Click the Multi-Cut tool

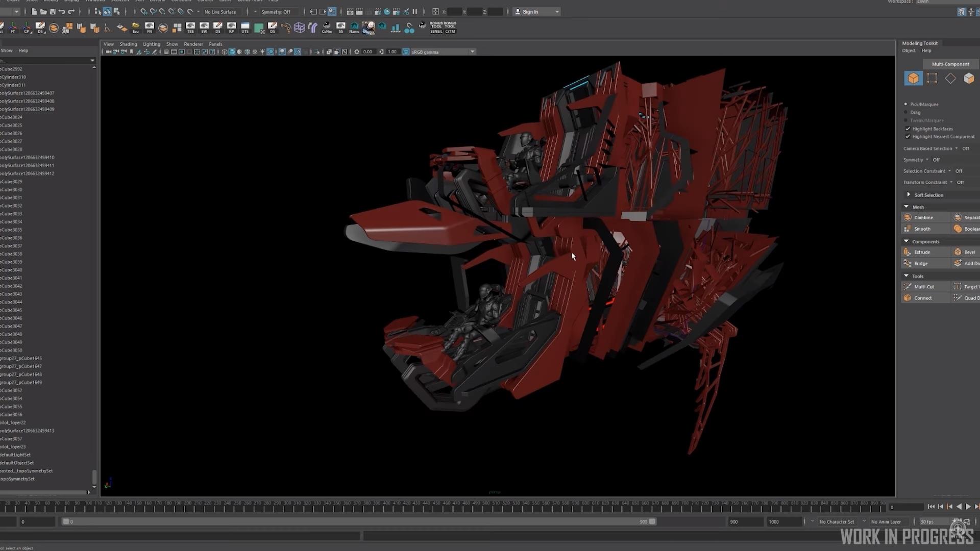pos(924,287)
